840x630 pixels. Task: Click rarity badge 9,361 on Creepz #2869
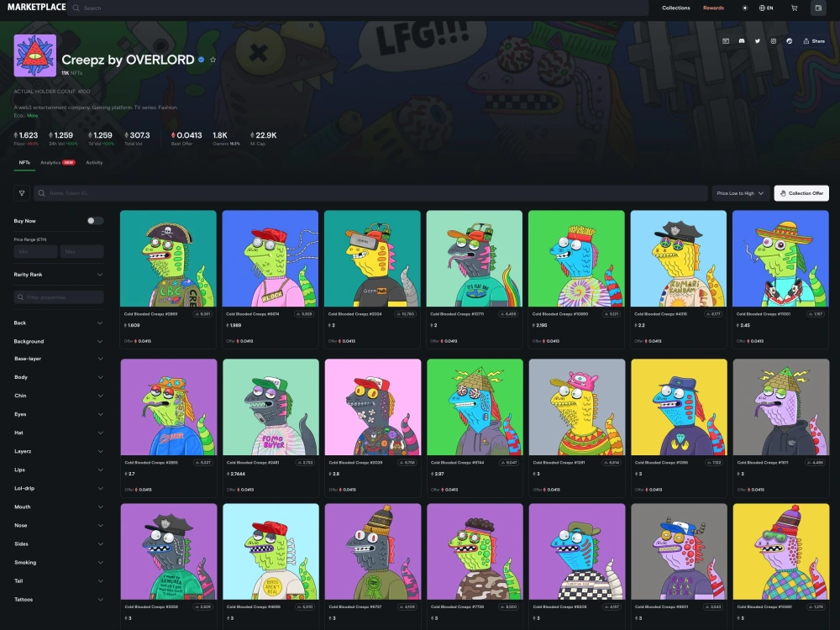[202, 314]
